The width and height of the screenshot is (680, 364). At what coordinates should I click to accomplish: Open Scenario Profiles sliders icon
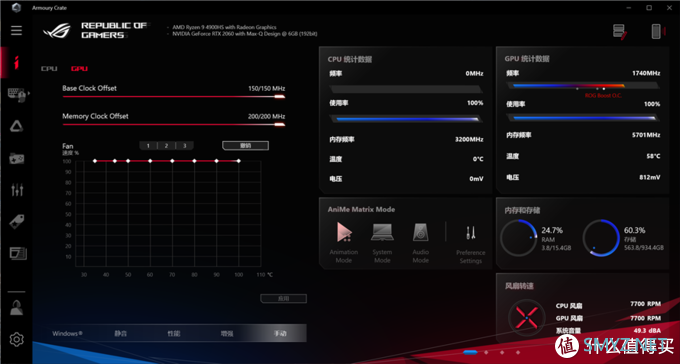point(17,189)
